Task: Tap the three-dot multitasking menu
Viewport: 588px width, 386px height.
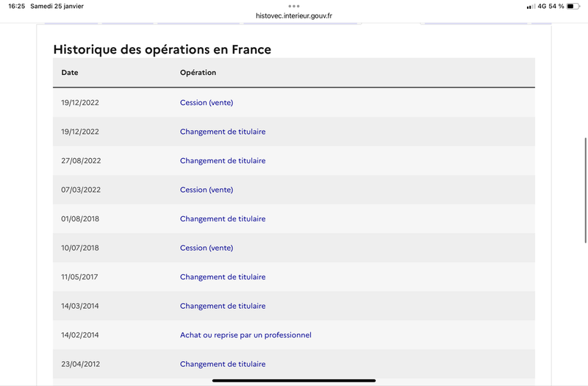Action: click(294, 6)
